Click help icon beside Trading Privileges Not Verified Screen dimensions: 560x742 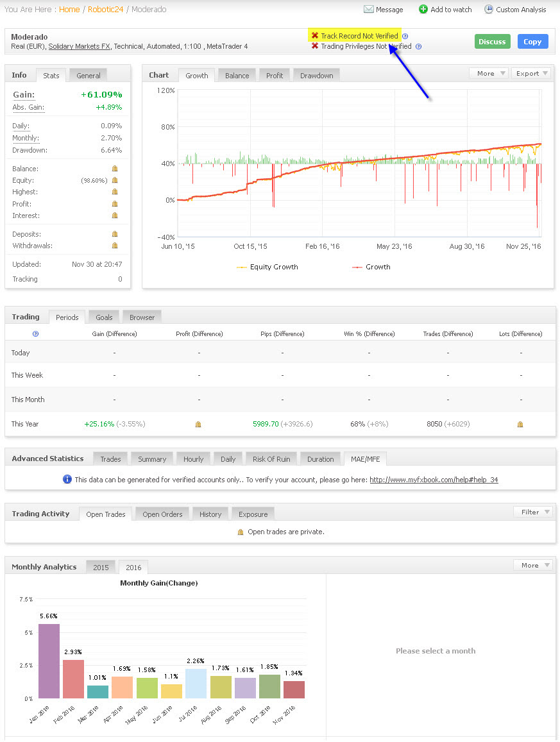(x=418, y=46)
